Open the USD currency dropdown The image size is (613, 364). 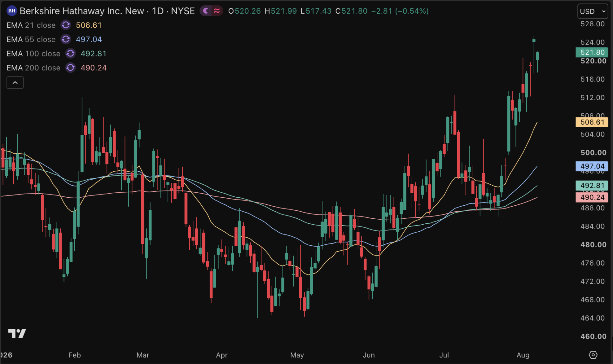593,11
